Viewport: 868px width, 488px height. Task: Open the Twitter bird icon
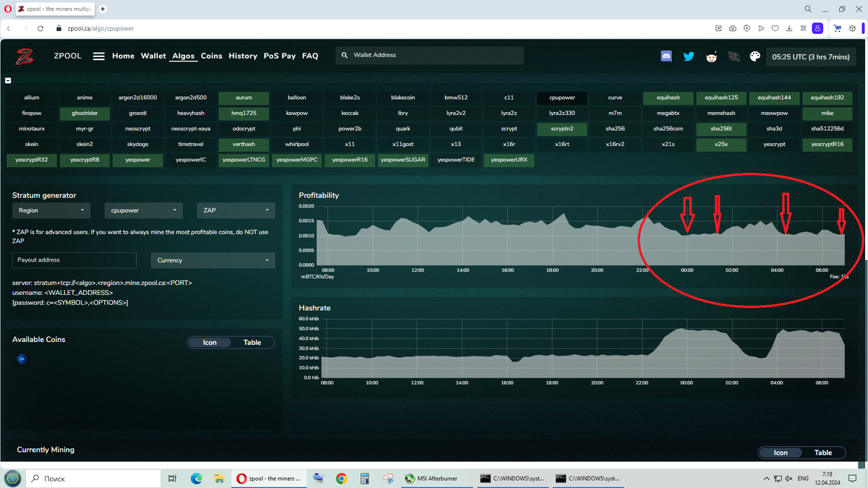689,56
